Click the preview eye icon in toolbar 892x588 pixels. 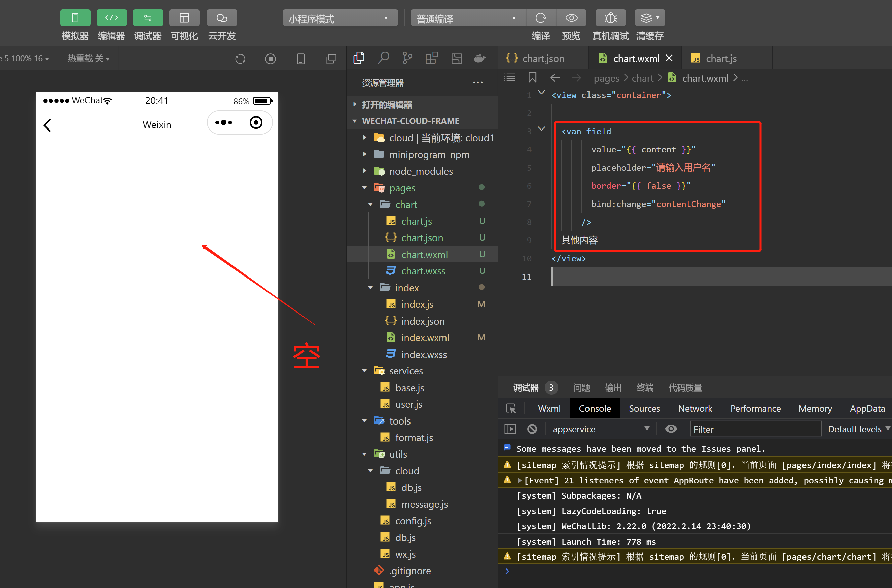(x=571, y=17)
